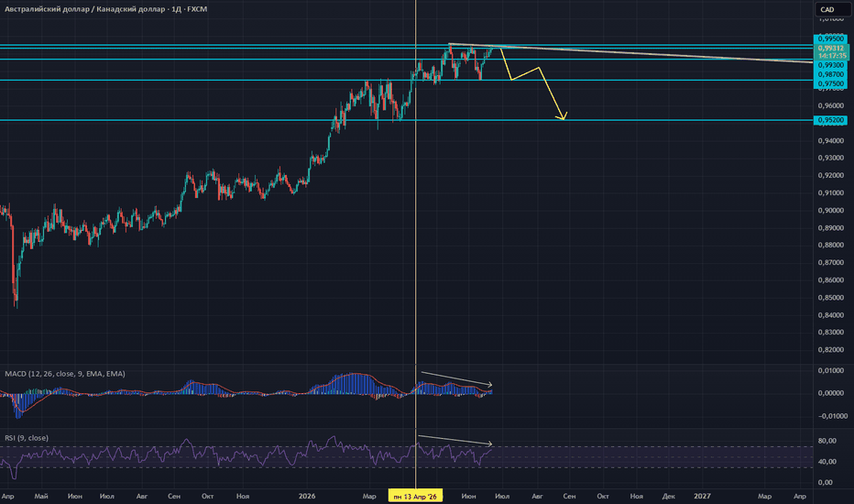Click the 0,97500 level price tag
The width and height of the screenshot is (854, 504).
click(830, 84)
